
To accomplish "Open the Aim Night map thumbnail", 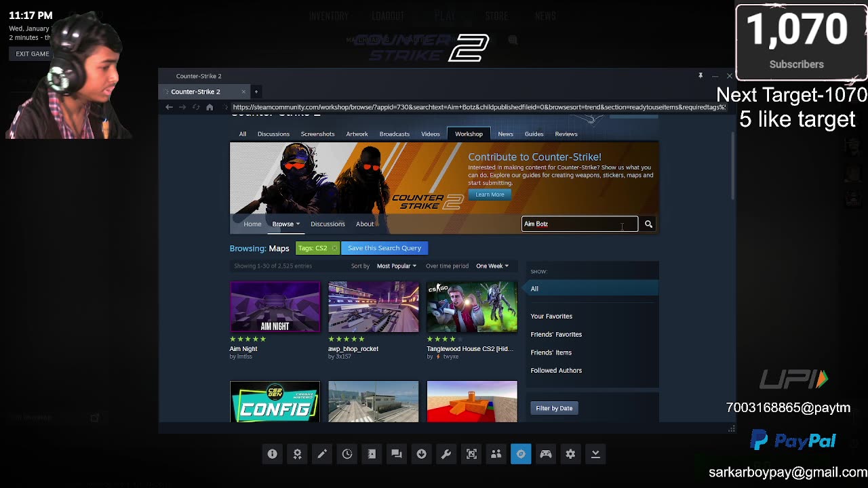I will pos(275,307).
